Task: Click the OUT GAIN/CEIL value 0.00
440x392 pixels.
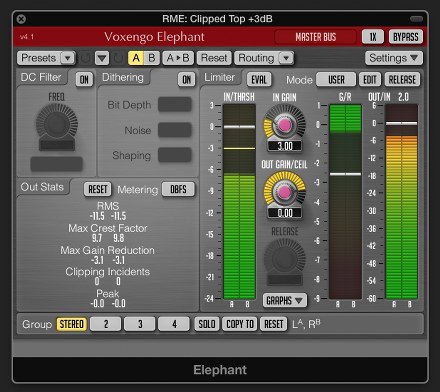Action: pos(285,213)
